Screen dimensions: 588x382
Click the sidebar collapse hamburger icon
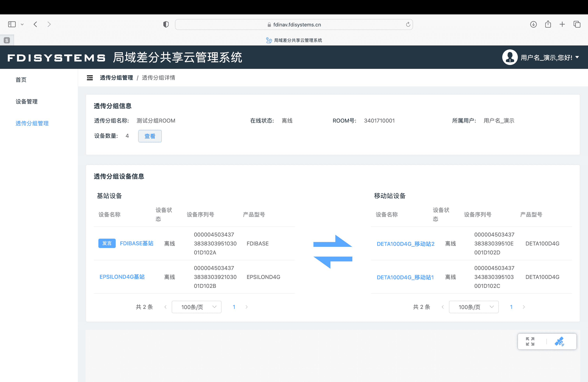(90, 78)
